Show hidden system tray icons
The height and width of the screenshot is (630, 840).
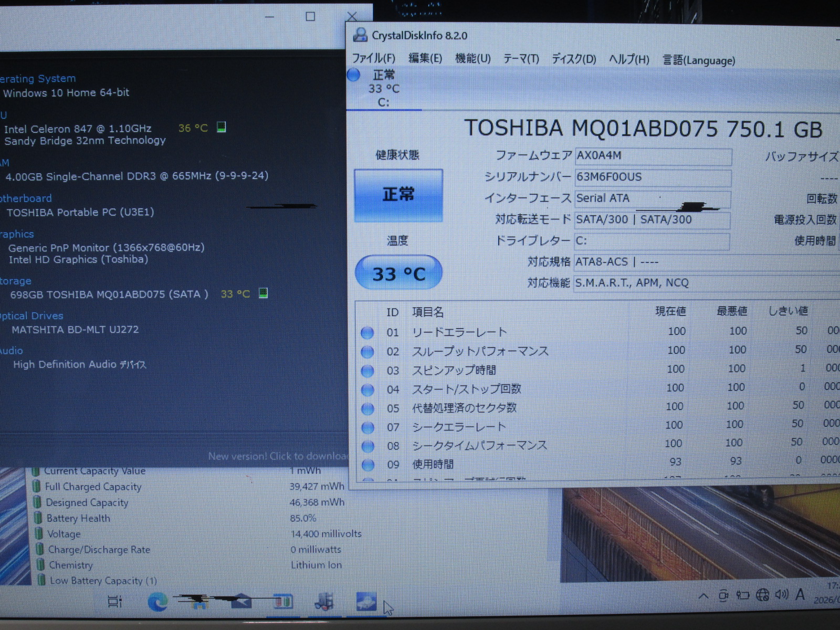[x=703, y=596]
